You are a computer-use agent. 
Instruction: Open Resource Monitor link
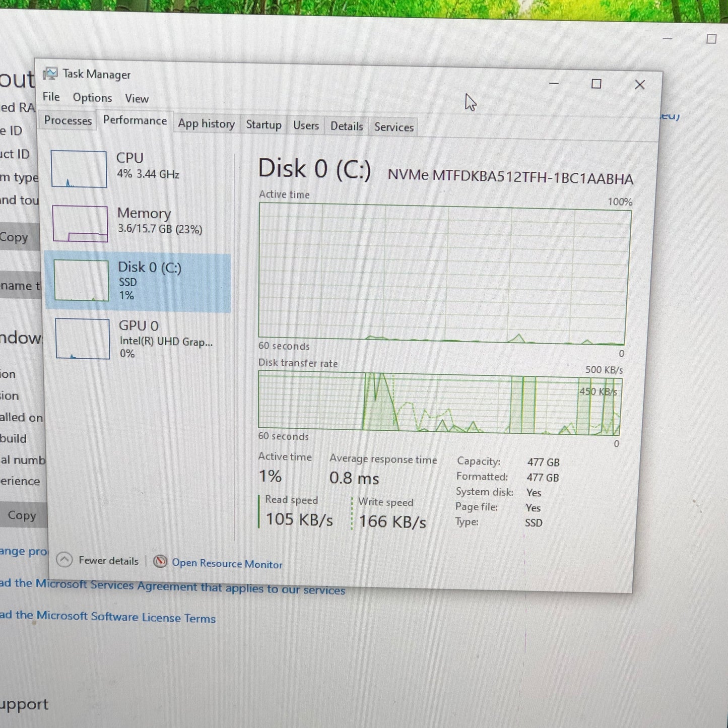pyautogui.click(x=227, y=564)
